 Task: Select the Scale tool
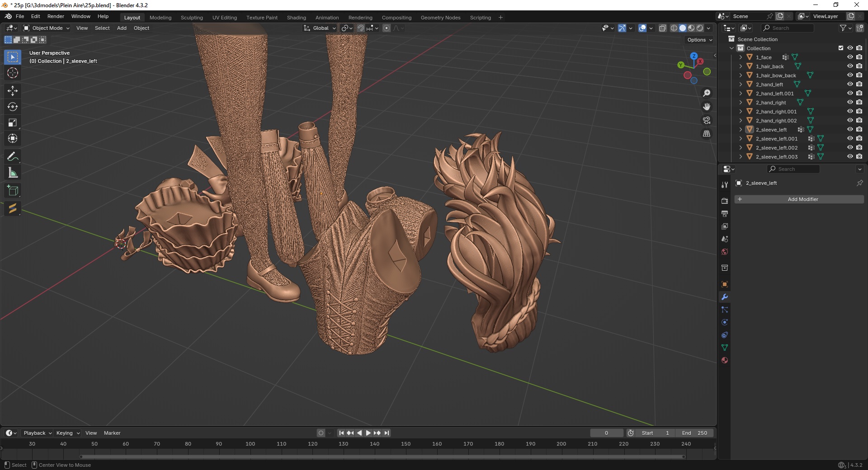click(13, 122)
